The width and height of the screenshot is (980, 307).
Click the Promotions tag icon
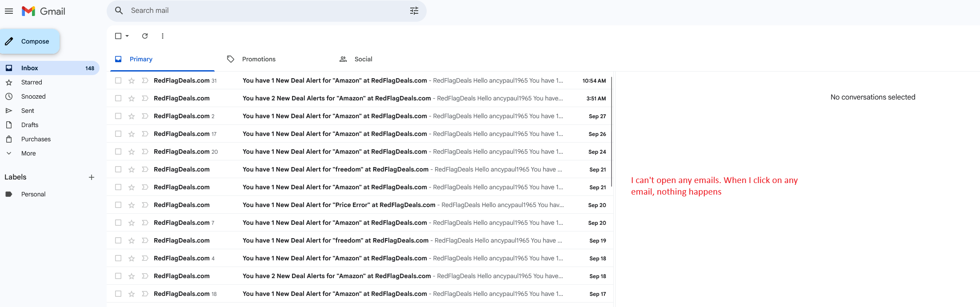pyautogui.click(x=230, y=59)
